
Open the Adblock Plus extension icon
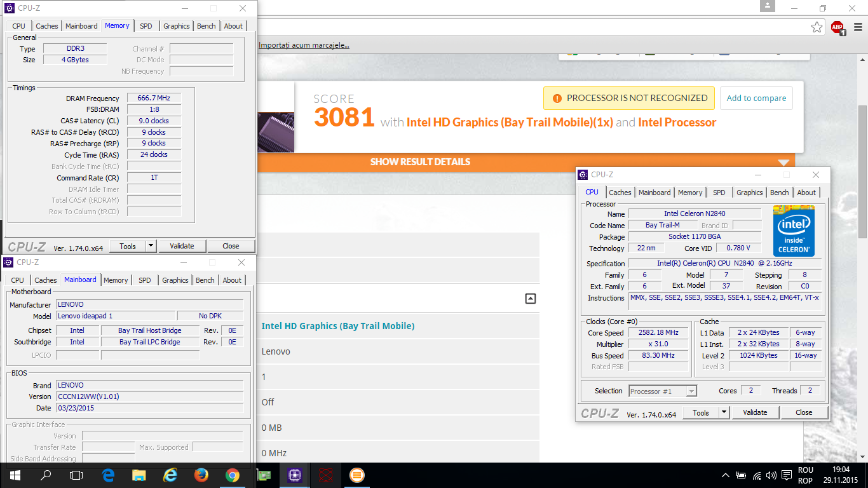[x=837, y=27]
